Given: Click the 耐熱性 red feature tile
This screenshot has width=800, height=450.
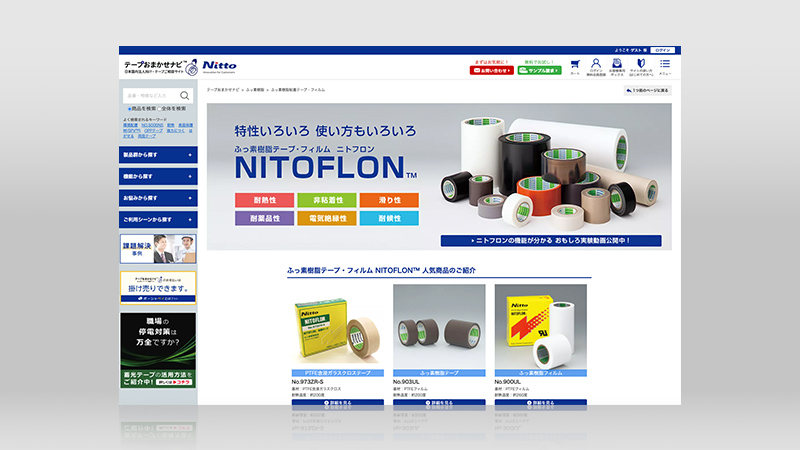Looking at the screenshot, I should [x=263, y=200].
